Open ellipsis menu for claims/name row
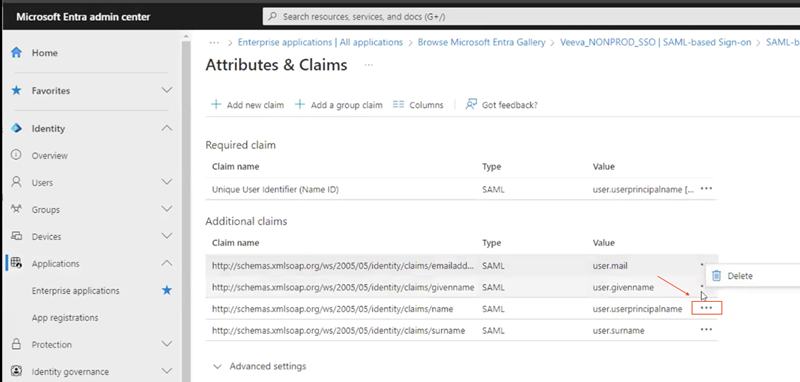Viewport: 800px width, 382px height. point(707,308)
